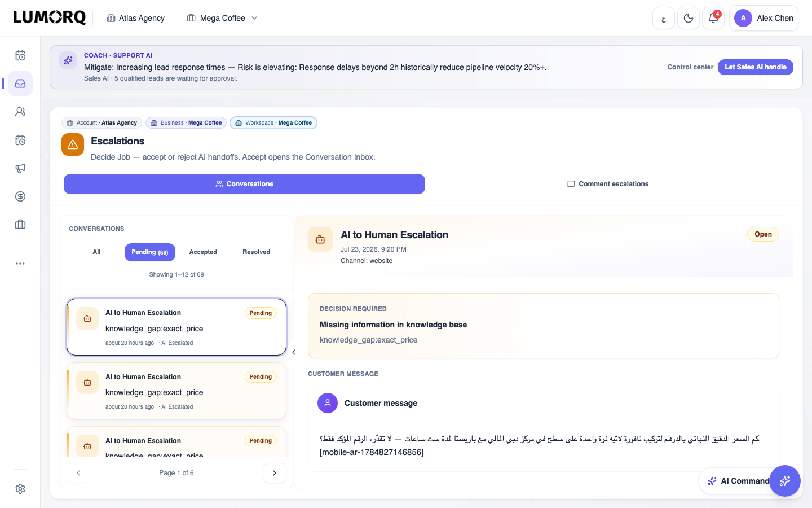Open the megaphone campaigns sidebar icon
The width and height of the screenshot is (812, 508).
click(x=20, y=168)
